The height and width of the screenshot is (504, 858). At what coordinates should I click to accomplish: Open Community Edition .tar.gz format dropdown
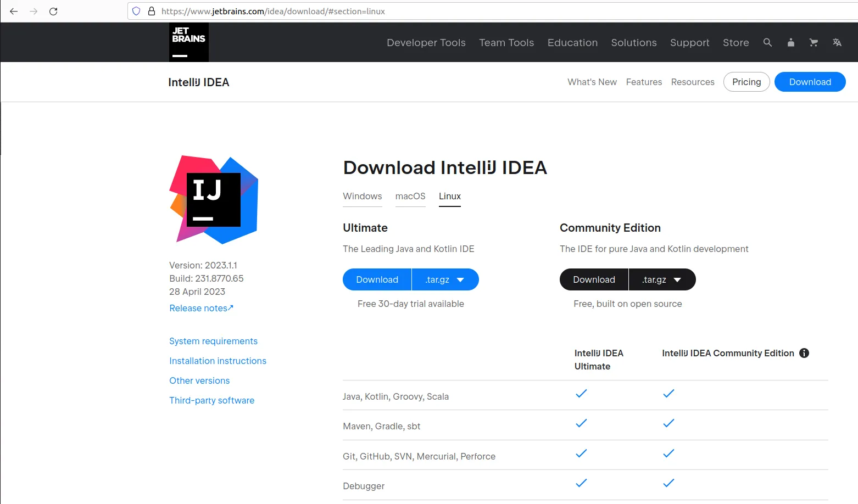coord(662,279)
